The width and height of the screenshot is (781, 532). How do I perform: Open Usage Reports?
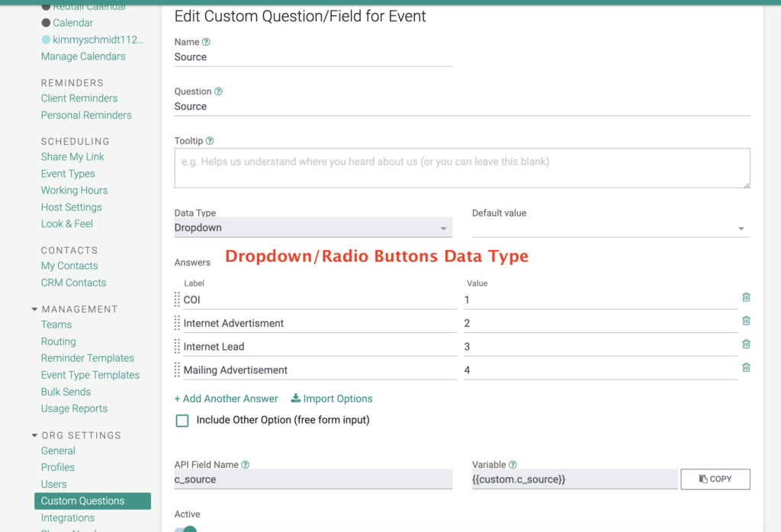[x=74, y=408]
